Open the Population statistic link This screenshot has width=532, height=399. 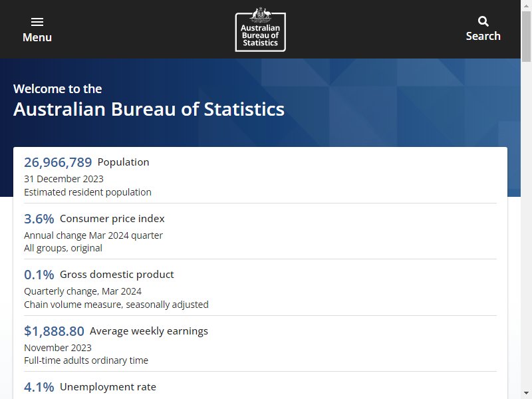123,162
